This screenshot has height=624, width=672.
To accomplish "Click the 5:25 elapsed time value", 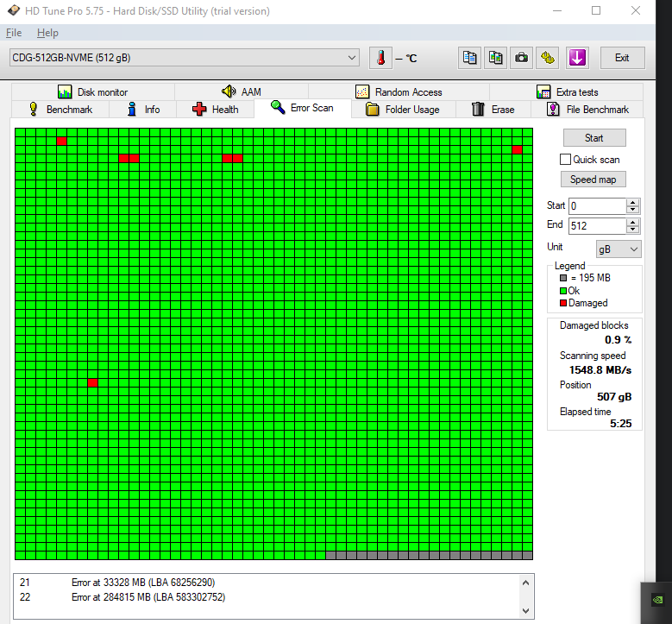I will [x=620, y=424].
